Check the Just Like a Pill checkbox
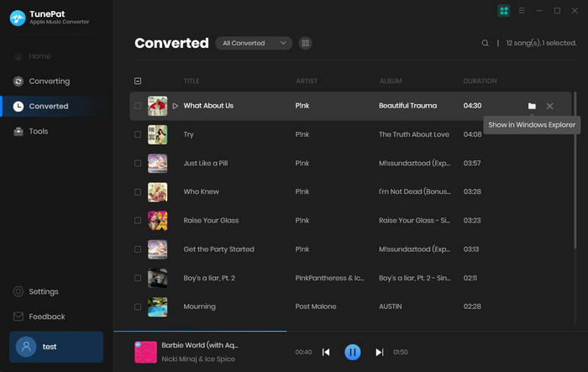This screenshot has height=372, width=588. [x=138, y=163]
